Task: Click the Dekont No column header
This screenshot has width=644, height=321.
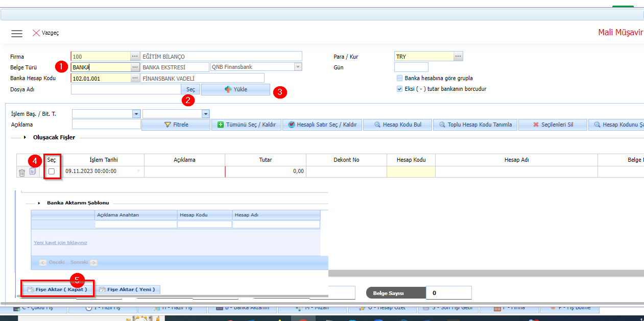Action: point(346,160)
